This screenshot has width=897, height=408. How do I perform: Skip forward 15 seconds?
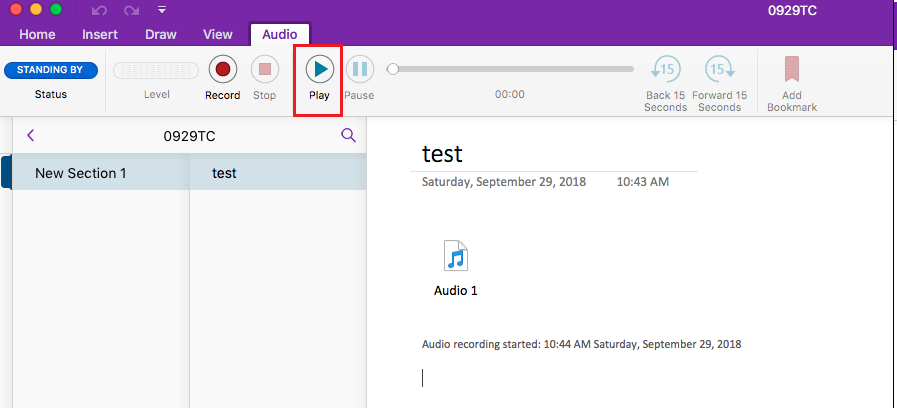719,83
